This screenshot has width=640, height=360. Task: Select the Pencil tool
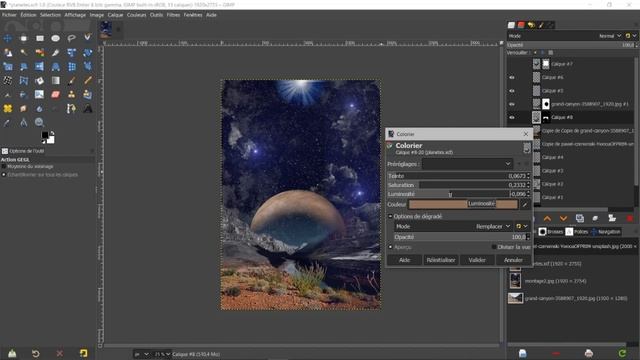pos(87,80)
